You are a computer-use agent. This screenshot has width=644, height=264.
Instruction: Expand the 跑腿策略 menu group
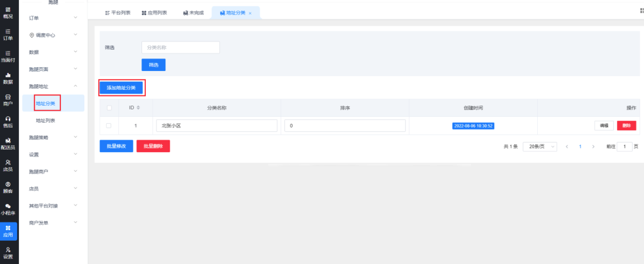53,137
